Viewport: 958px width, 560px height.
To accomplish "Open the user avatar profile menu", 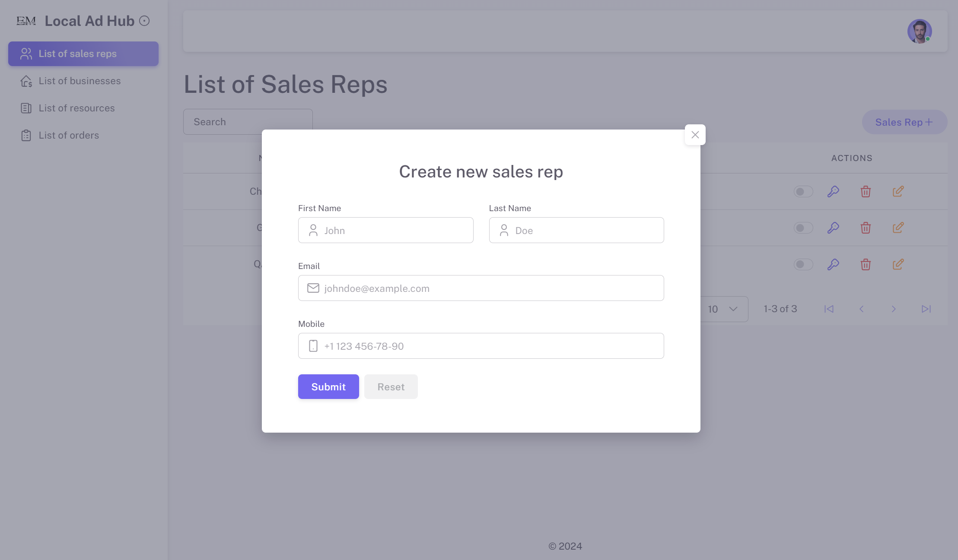I will pos(920,31).
